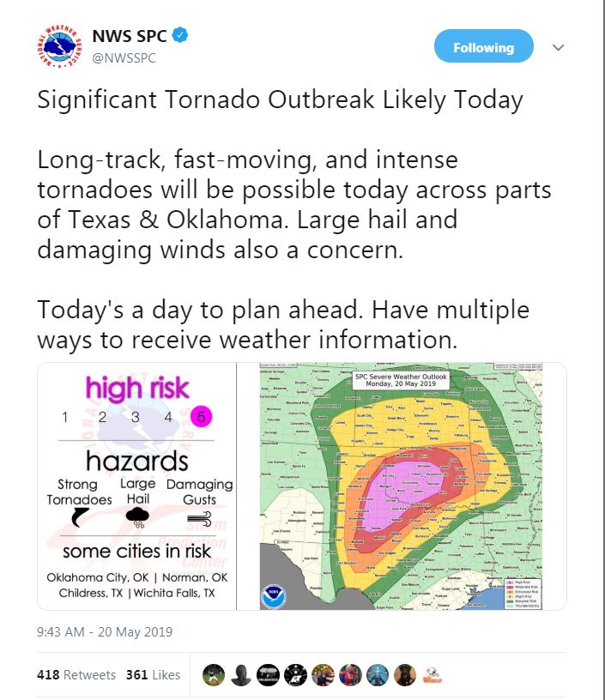The height and width of the screenshot is (700, 605).
Task: Click the eighth liker avatar
Action: tap(404, 675)
